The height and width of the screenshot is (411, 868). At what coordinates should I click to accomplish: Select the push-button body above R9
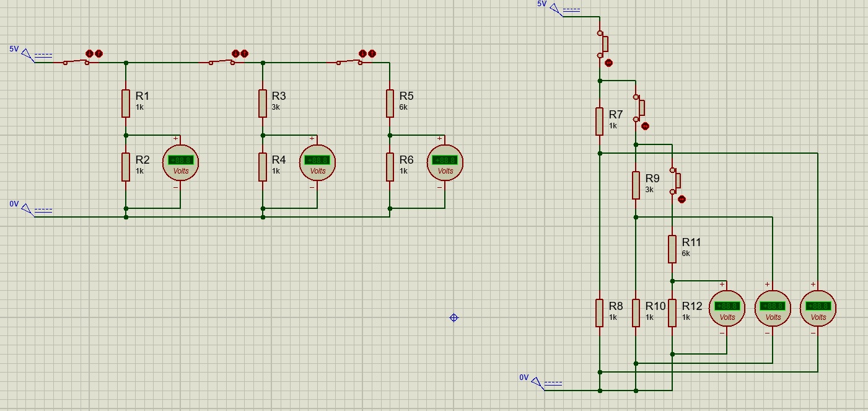(639, 108)
